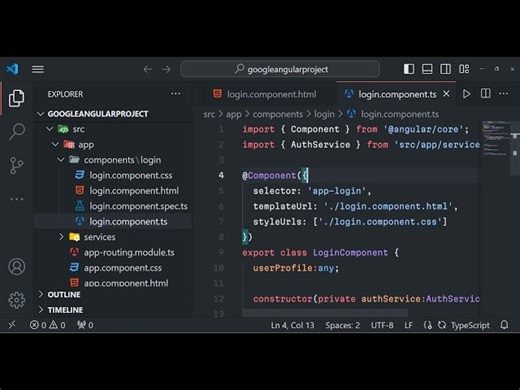Viewport: 520px width, 390px height.
Task: Click the horizontal scrollbar in the editor
Action: tap(325, 313)
